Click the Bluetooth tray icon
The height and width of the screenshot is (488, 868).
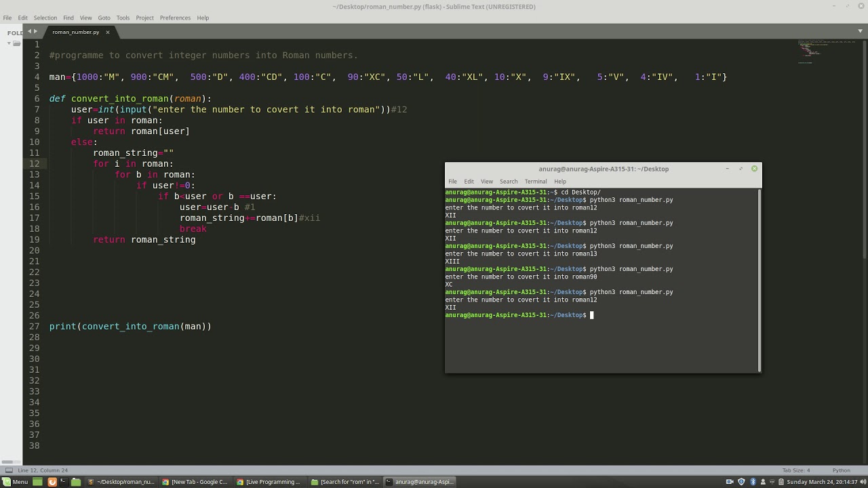pyautogui.click(x=753, y=482)
